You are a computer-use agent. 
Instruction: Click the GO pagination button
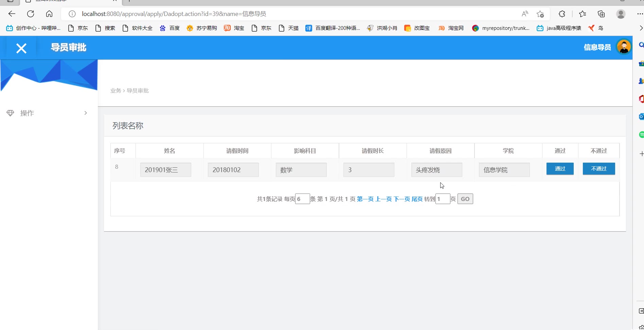coord(465,199)
